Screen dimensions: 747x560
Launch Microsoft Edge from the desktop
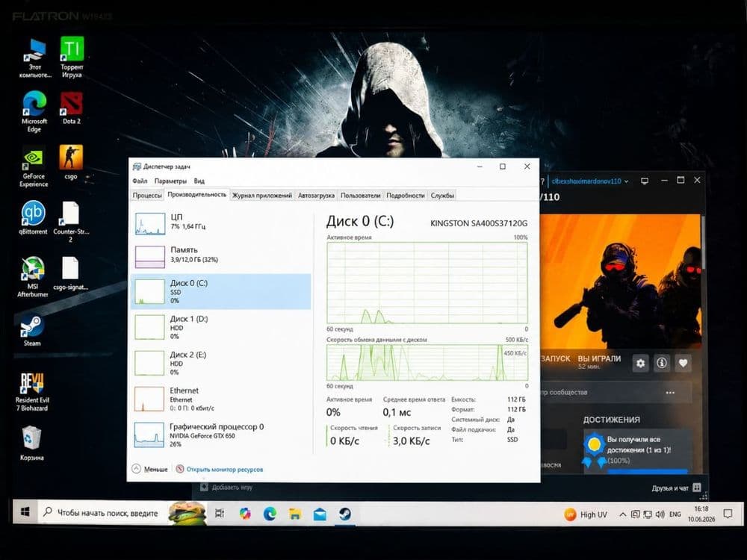pyautogui.click(x=34, y=111)
